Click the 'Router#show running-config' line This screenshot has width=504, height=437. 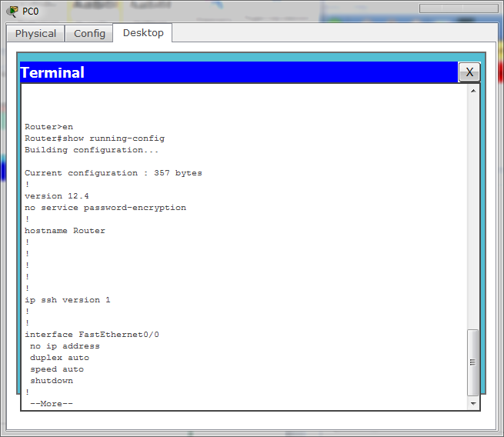[95, 138]
